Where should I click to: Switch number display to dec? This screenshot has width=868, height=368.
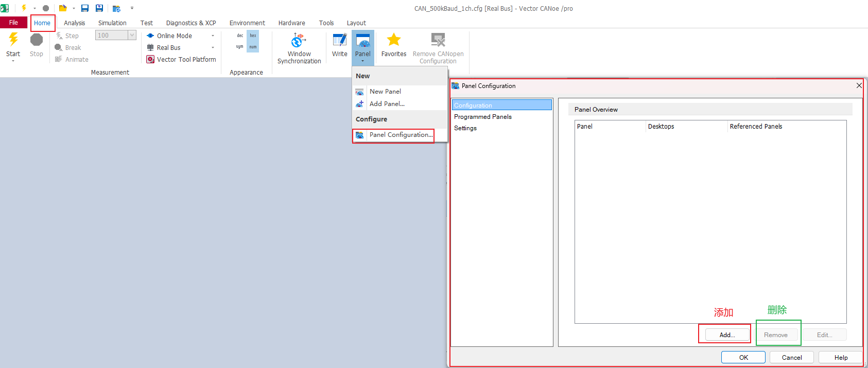240,36
